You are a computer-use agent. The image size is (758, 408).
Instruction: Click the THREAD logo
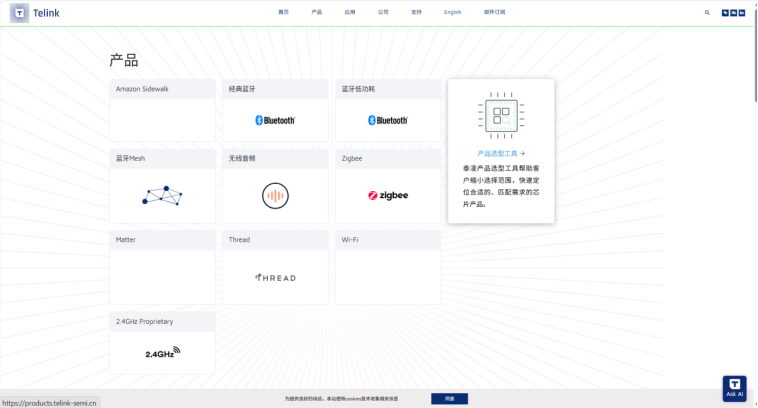click(275, 277)
